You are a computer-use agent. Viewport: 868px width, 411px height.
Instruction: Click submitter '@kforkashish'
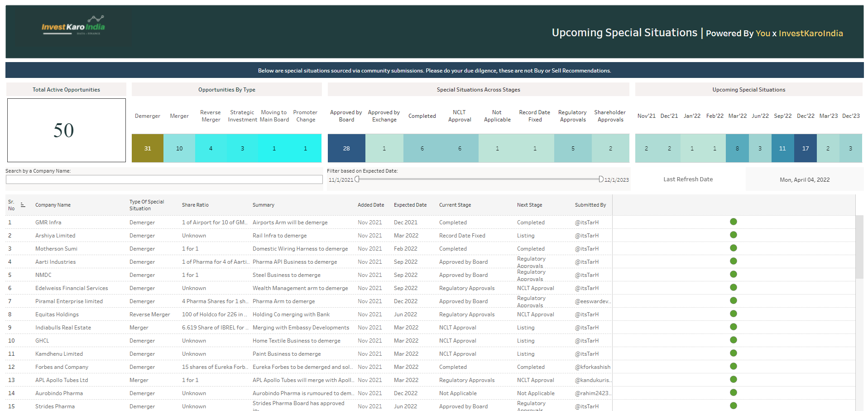593,367
